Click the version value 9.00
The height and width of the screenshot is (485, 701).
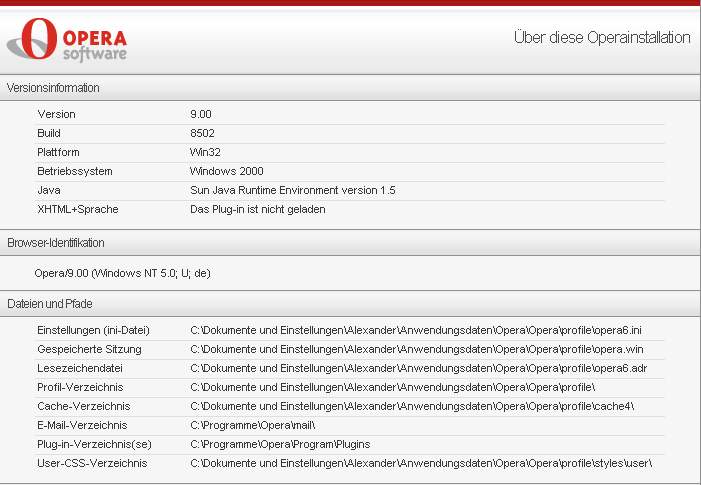pyautogui.click(x=201, y=114)
